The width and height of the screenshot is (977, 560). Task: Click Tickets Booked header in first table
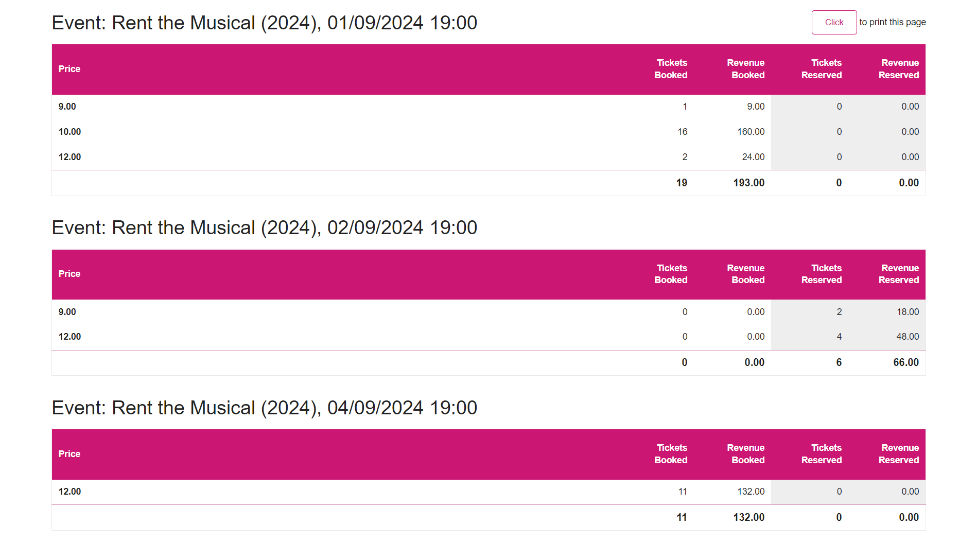(x=671, y=69)
